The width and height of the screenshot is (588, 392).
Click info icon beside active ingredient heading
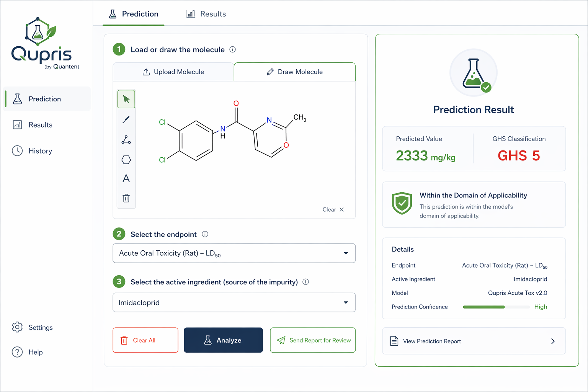tap(305, 282)
